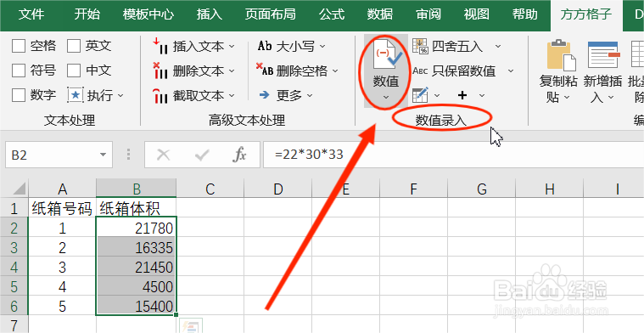The height and width of the screenshot is (333, 644).
Task: Click the 删除空格 icon
Action: pyautogui.click(x=265, y=70)
